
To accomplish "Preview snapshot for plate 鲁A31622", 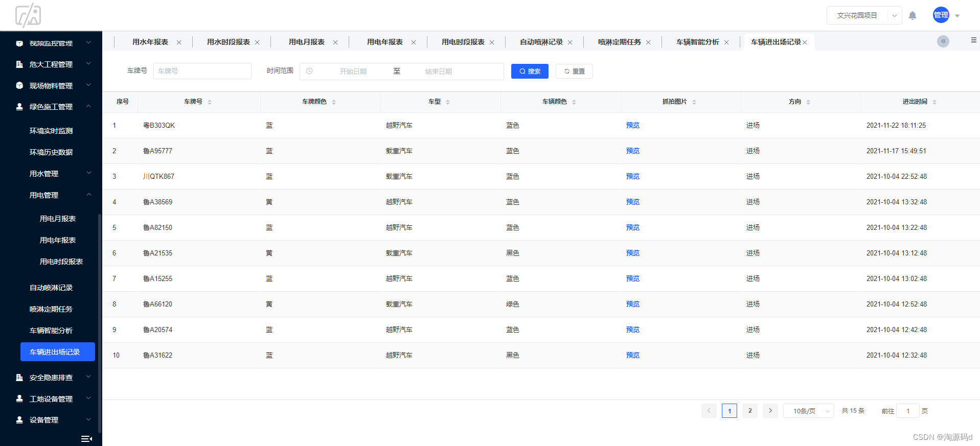I will pos(633,355).
